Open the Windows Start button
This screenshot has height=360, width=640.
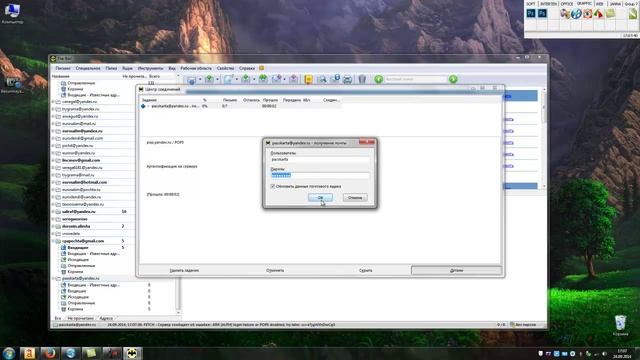click(9, 353)
